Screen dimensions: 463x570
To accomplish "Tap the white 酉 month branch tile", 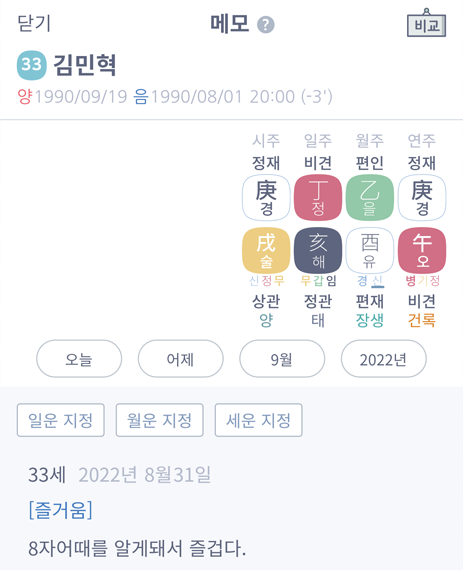I will coord(370,250).
